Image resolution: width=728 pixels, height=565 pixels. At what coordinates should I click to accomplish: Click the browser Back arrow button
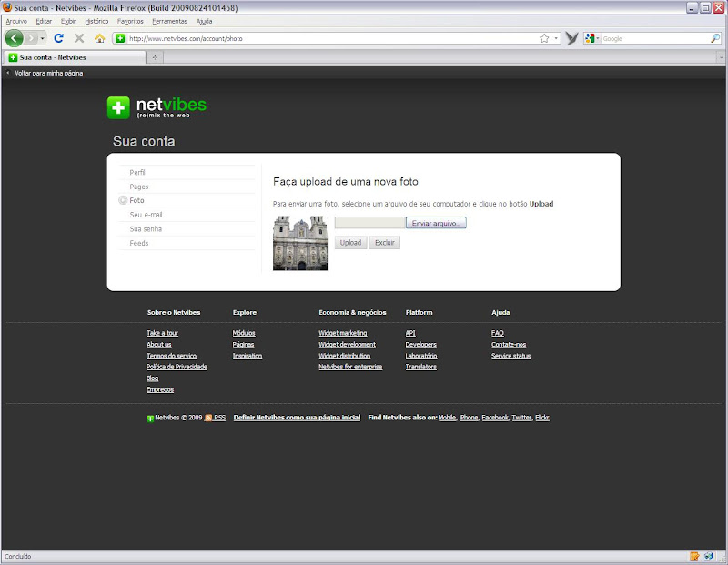[x=14, y=38]
